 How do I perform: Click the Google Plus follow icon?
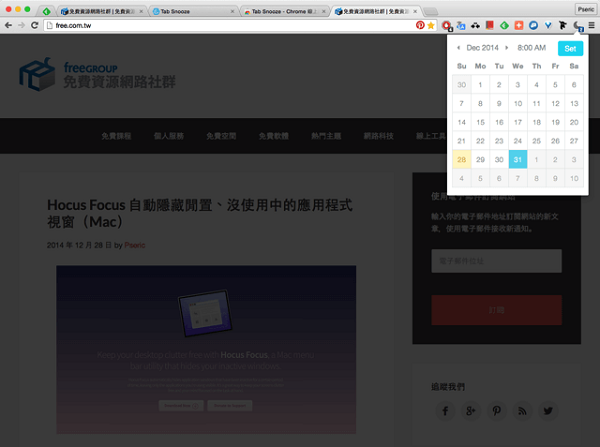471,411
